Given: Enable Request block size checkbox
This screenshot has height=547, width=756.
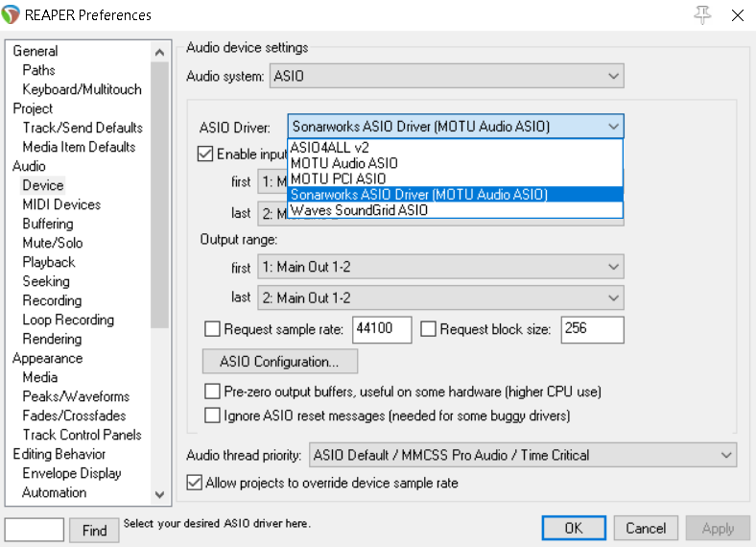Looking at the screenshot, I should coord(428,329).
